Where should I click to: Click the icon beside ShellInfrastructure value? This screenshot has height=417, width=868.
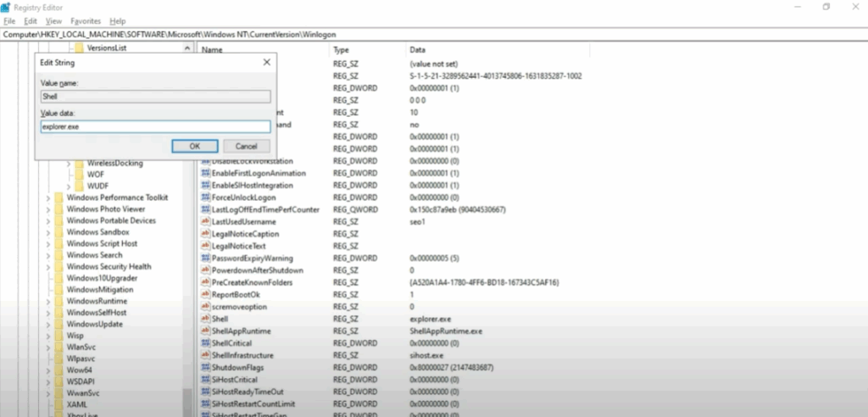tap(205, 355)
